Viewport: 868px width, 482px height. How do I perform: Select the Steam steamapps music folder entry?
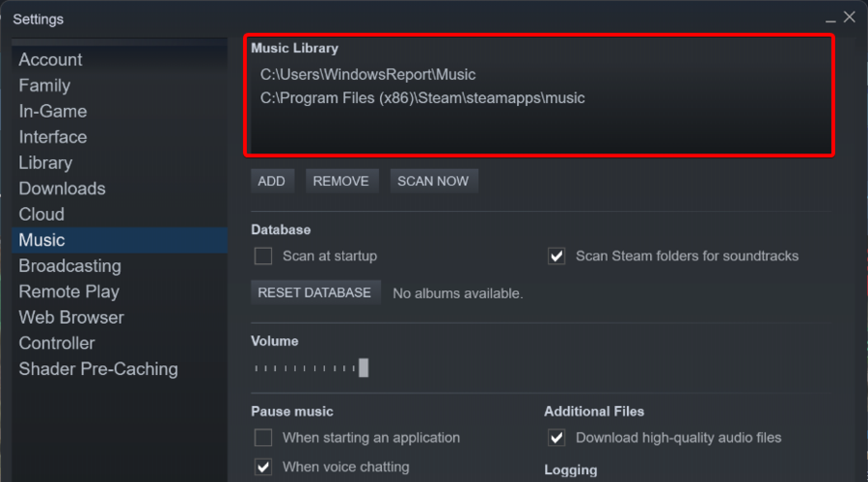coord(422,98)
